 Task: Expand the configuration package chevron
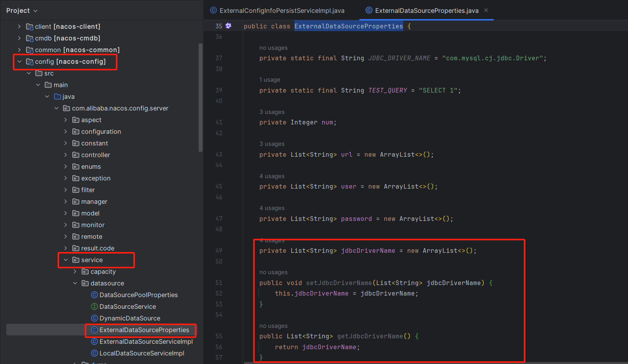(66, 131)
